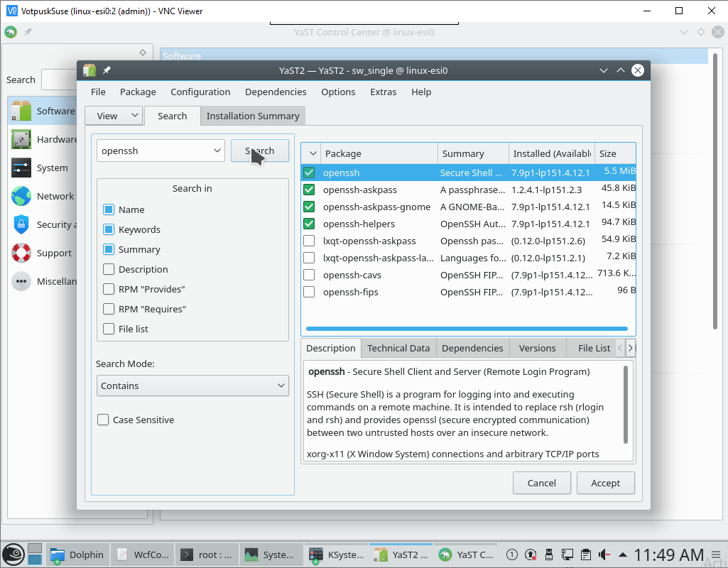Screen dimensions: 728x568
Task: Click the Security shield icon in Control Center
Action: (21, 224)
